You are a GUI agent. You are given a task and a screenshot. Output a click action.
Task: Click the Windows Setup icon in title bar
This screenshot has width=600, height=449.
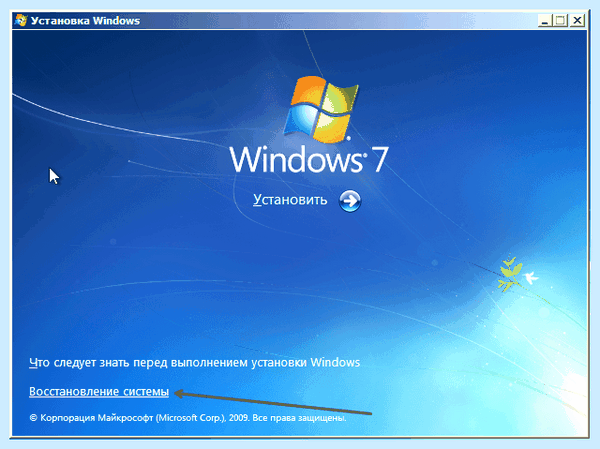click(21, 20)
